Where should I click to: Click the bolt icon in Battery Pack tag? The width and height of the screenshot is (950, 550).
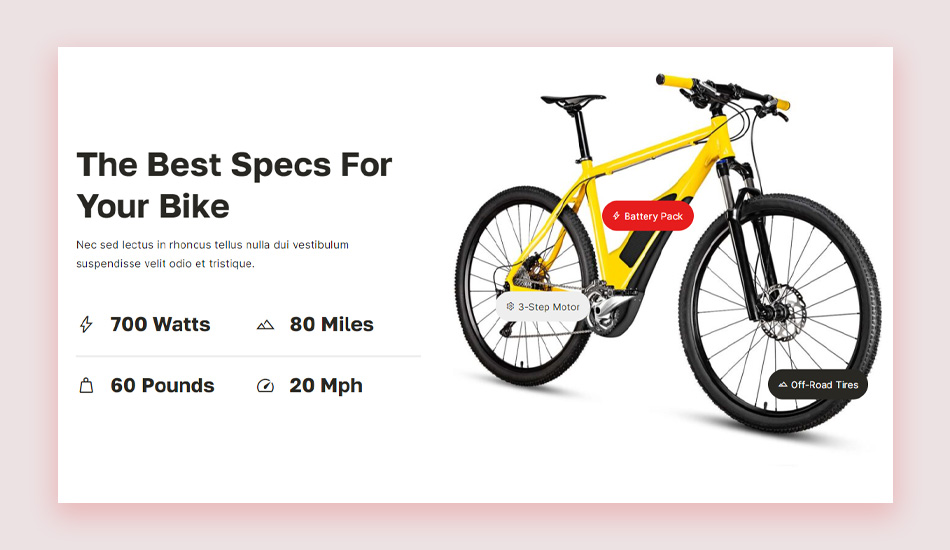[616, 216]
